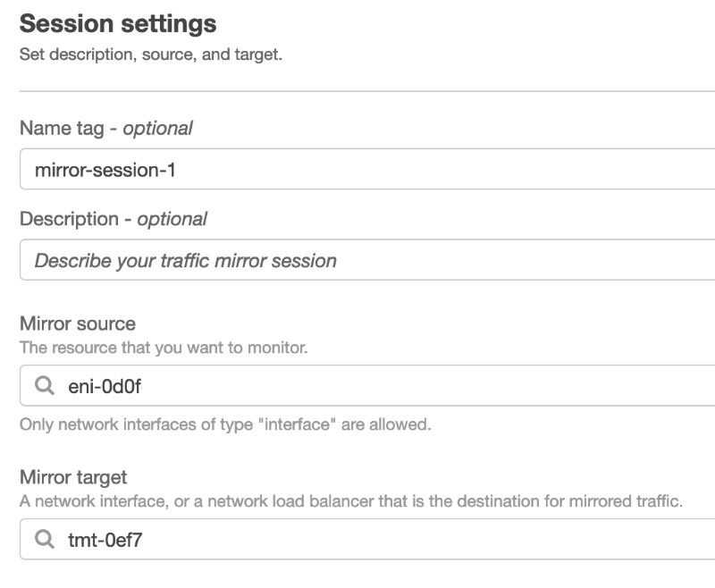Click the magnifier icon in Mirror target field
715x588 pixels.
pyautogui.click(x=45, y=539)
